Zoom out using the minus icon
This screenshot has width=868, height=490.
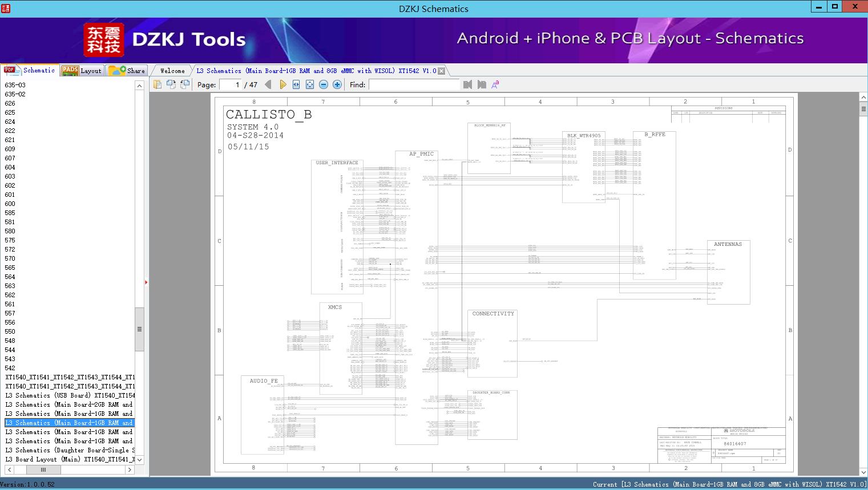point(323,84)
